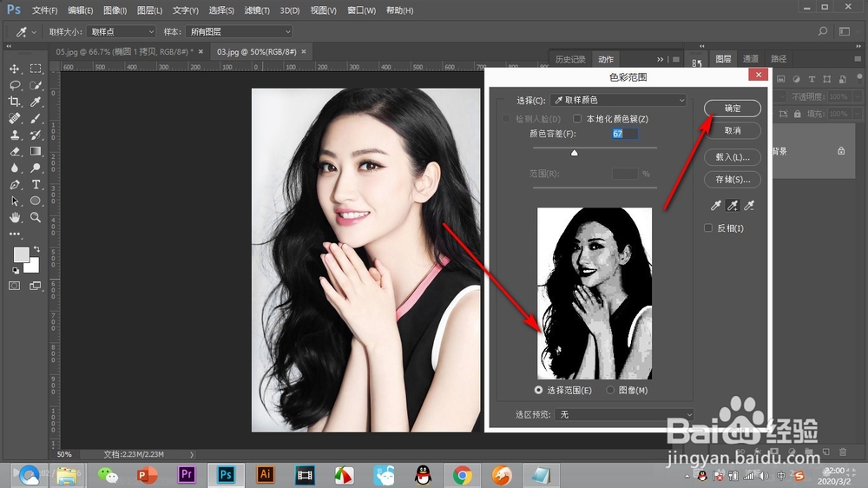
Task: Select the Quick Selection tool
Action: click(x=36, y=85)
